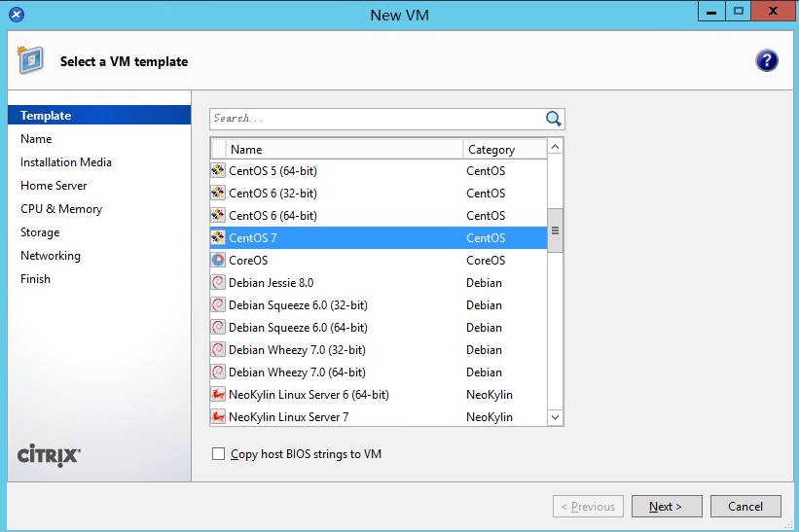Select the CentOS 6 (64-bit) template
The image size is (799, 532).
click(x=379, y=215)
